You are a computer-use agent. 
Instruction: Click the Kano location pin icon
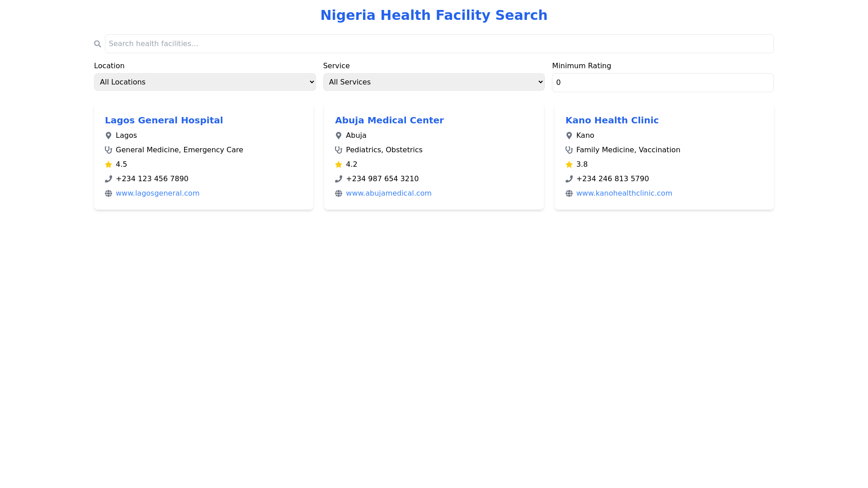coord(569,136)
